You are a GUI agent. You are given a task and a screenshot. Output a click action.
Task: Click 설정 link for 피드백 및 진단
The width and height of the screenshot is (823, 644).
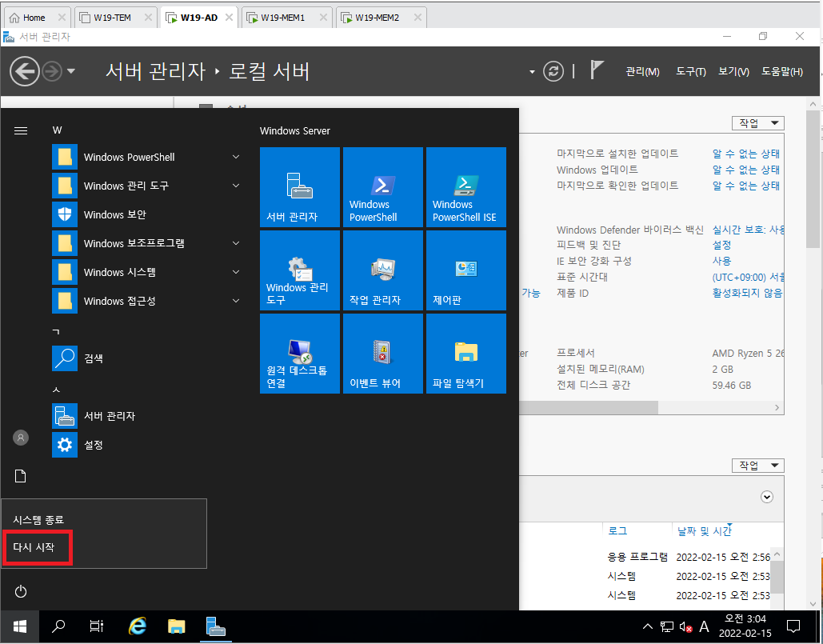pyautogui.click(x=721, y=245)
